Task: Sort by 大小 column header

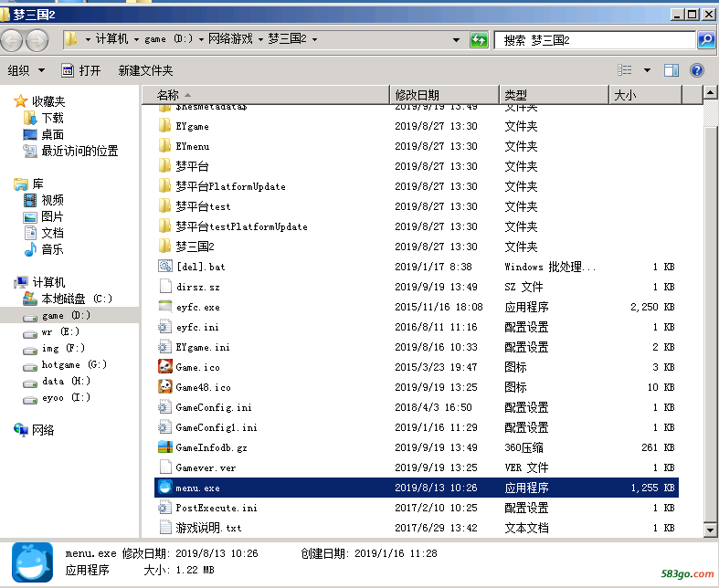Action: click(646, 95)
